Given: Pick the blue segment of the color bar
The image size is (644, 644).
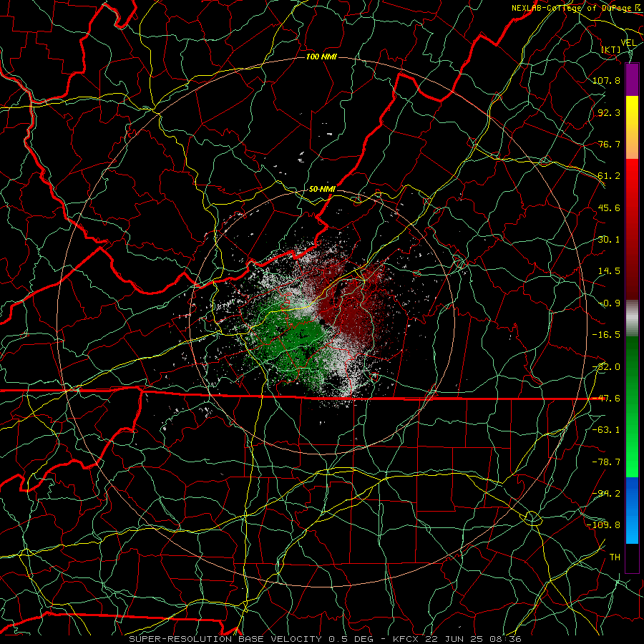Looking at the screenshot, I should click(x=632, y=510).
